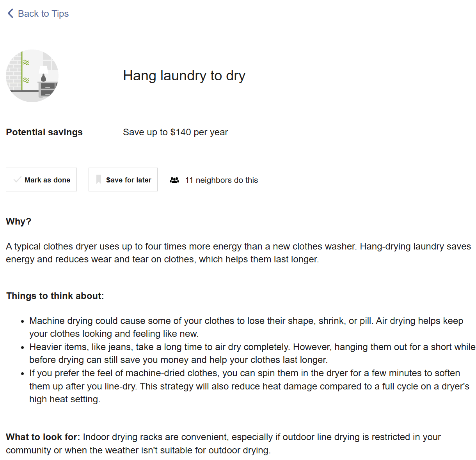Image resolution: width=476 pixels, height=460 pixels.
Task: Click the "Hang laundry to dry" heading
Action: pyautogui.click(x=184, y=76)
